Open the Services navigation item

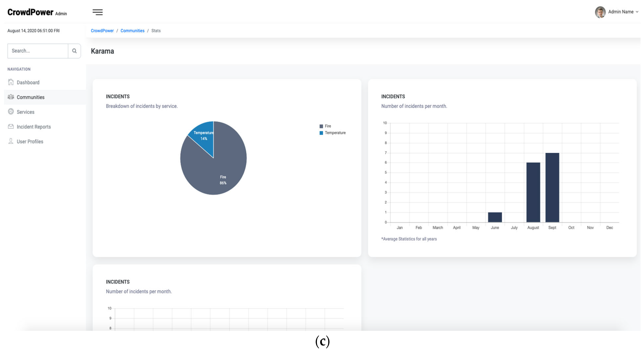(26, 112)
